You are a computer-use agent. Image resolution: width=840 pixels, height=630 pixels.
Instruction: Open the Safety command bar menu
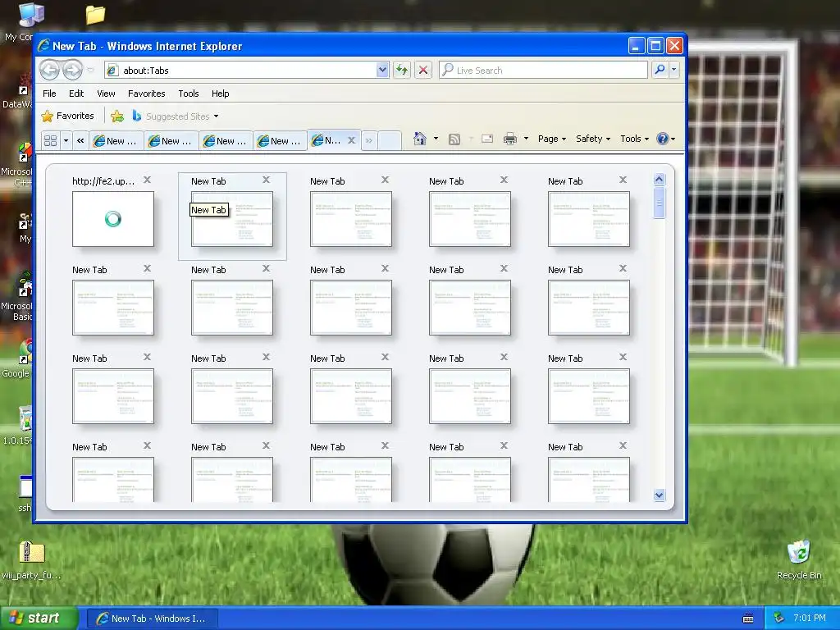coord(592,139)
